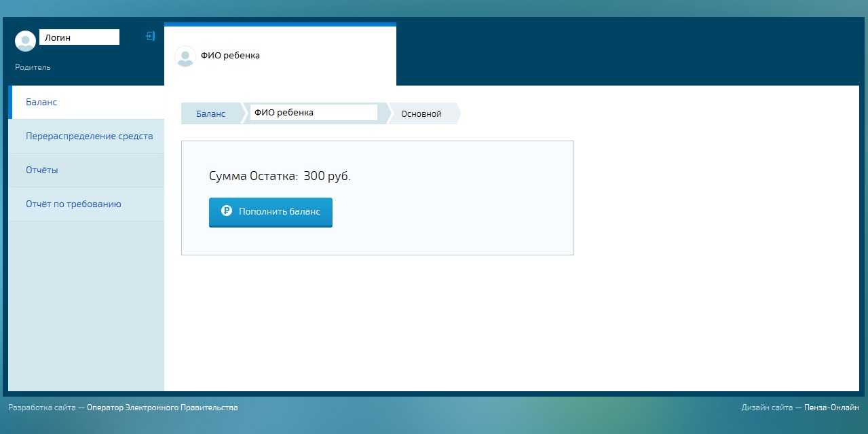Click the Родитель role label
Viewport: 868px width, 434px height.
point(33,67)
